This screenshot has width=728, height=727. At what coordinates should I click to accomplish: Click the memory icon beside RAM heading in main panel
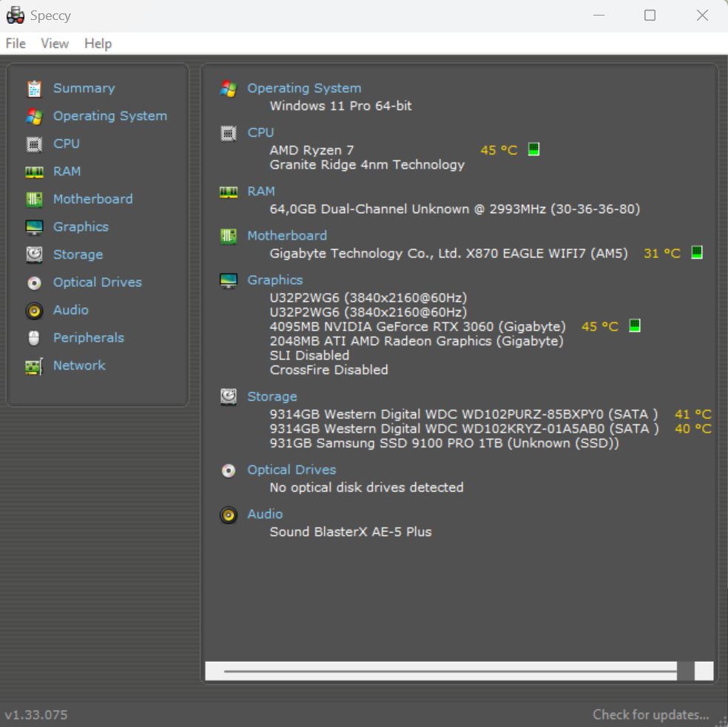click(x=229, y=192)
